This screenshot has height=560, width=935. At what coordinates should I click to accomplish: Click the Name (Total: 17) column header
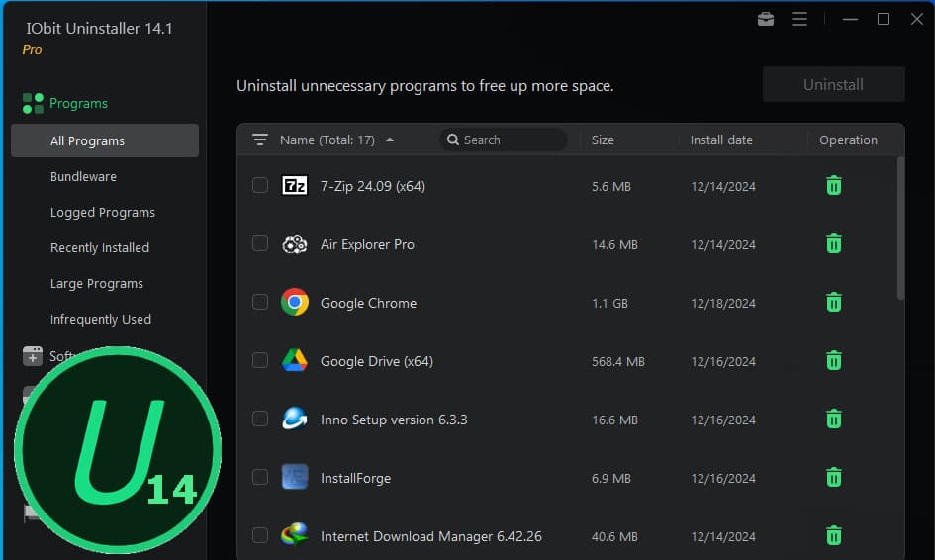(327, 140)
